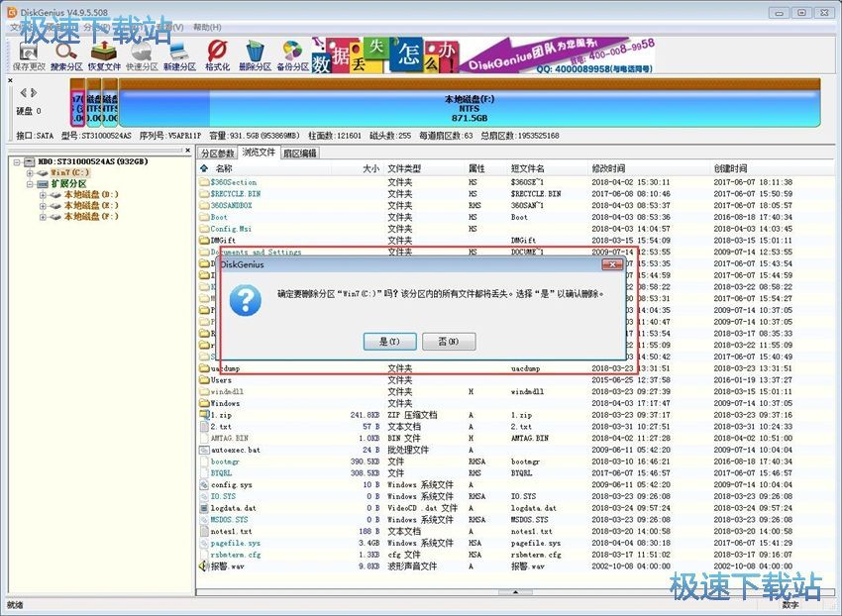Click the 删除分区 delete partition icon

coord(255,55)
